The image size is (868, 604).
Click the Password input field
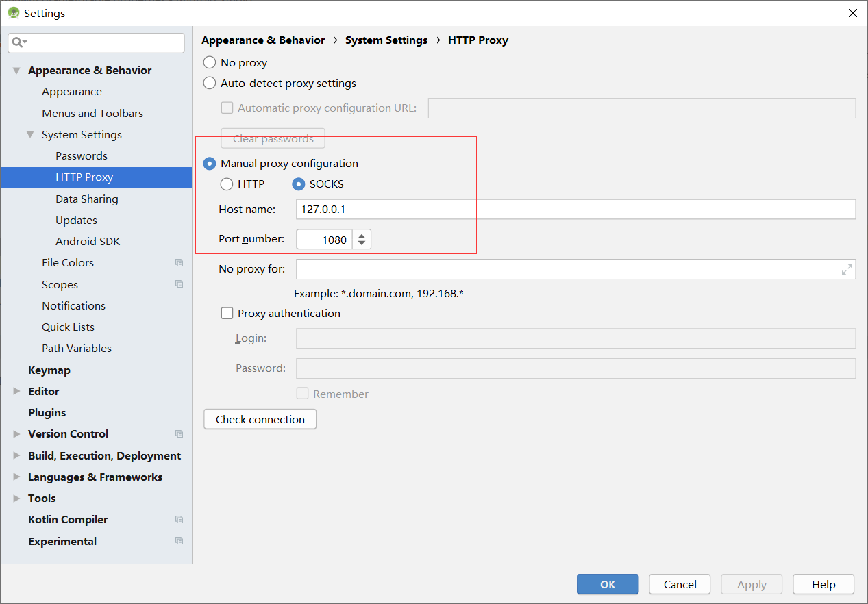pyautogui.click(x=575, y=368)
